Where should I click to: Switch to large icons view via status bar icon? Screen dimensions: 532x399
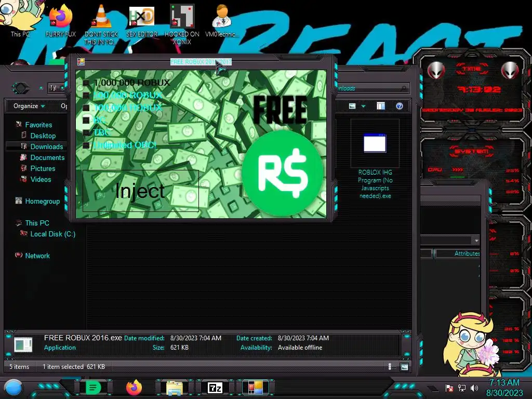coord(404,367)
